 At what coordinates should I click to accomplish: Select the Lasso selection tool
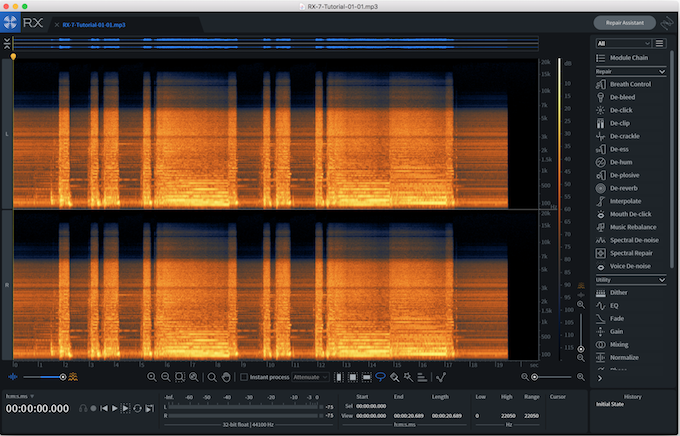click(x=380, y=377)
